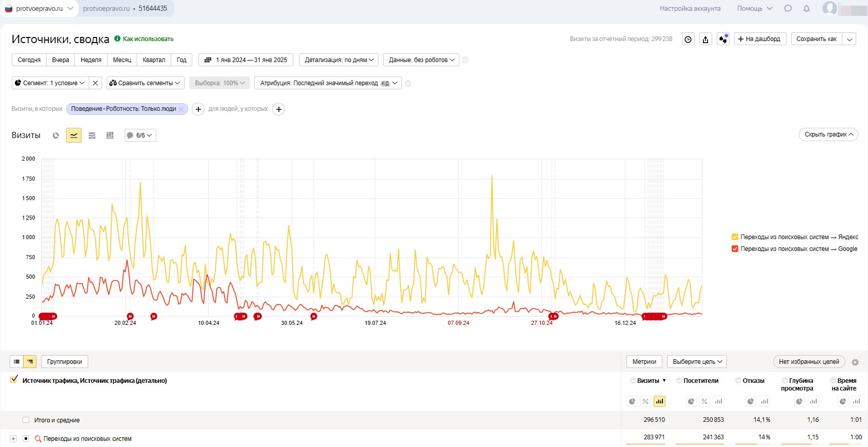Open the chat messages icon

[x=788, y=9]
